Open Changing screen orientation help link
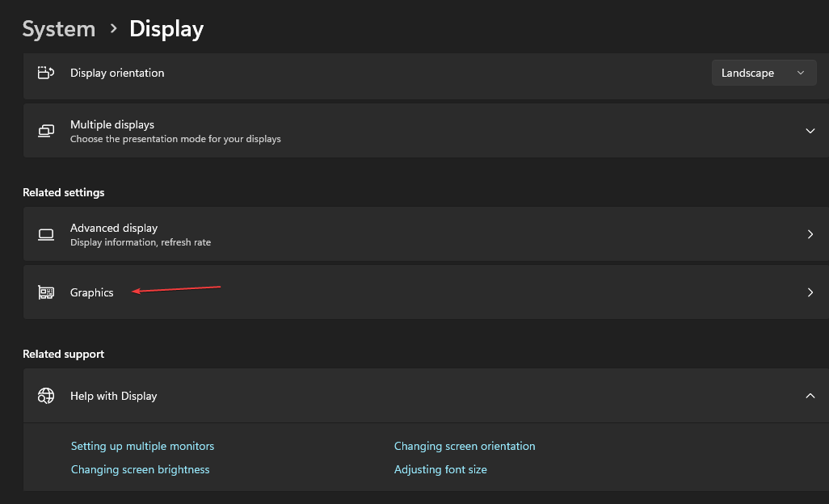 (465, 445)
